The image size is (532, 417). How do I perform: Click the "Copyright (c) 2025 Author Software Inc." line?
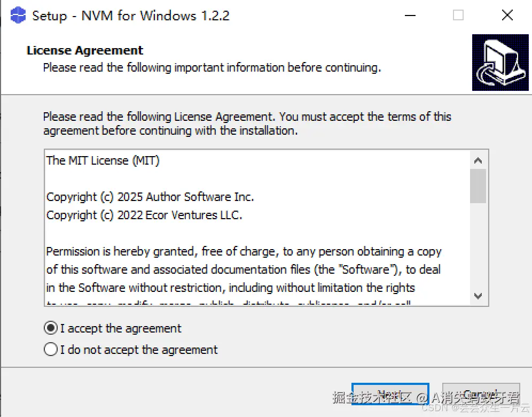click(x=150, y=197)
